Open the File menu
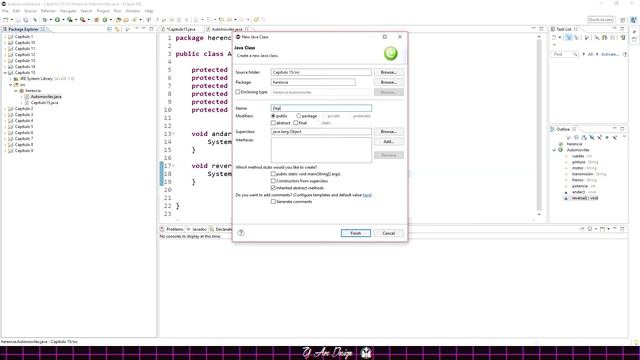The image size is (640, 360). 5,11
